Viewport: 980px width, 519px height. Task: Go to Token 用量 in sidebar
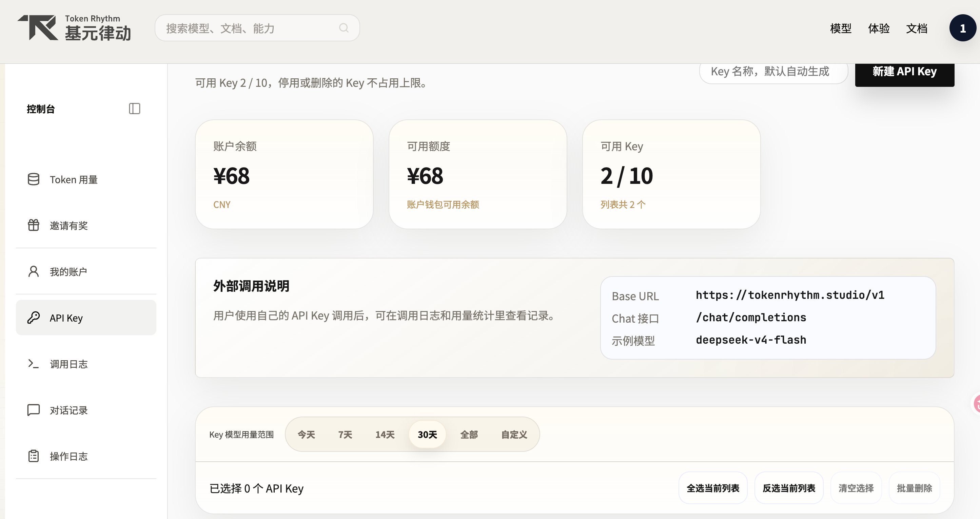[86, 179]
